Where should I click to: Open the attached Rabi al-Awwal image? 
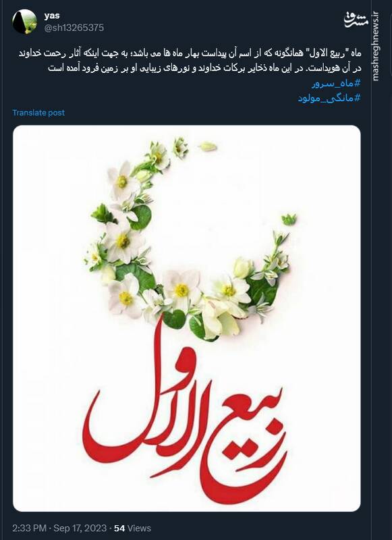[x=187, y=318]
